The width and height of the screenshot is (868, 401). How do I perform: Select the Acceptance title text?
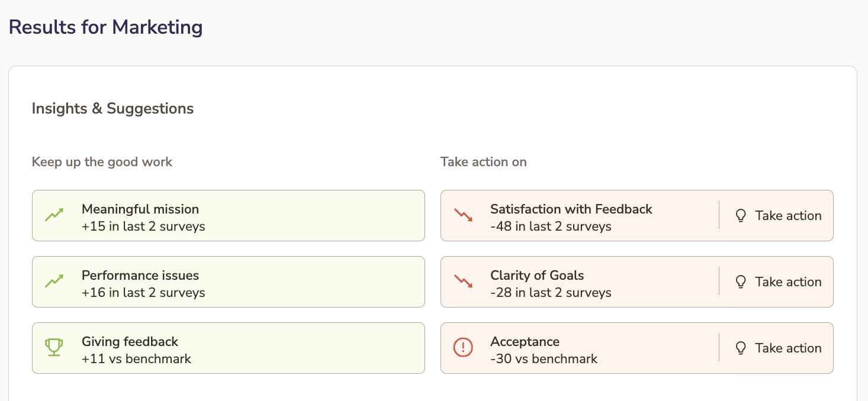click(x=525, y=342)
